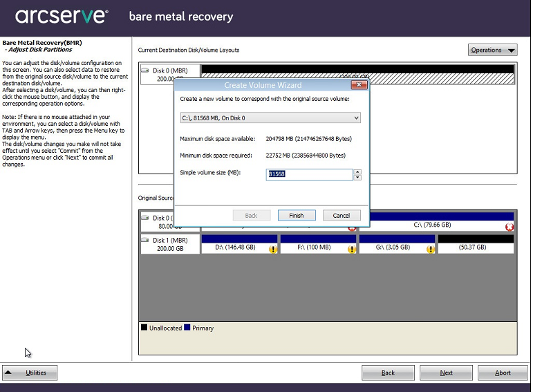Close the Create Volume Wizard dialog
This screenshot has height=392, width=533.
pos(359,84)
